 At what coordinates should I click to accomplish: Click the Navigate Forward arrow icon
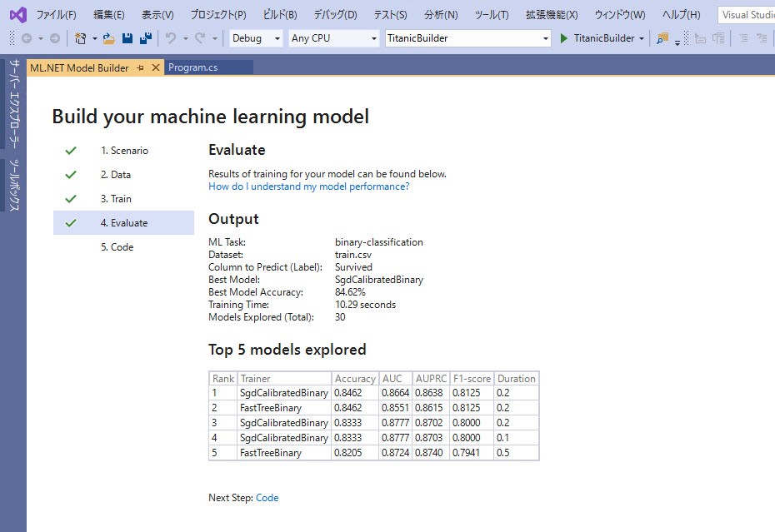click(x=55, y=38)
